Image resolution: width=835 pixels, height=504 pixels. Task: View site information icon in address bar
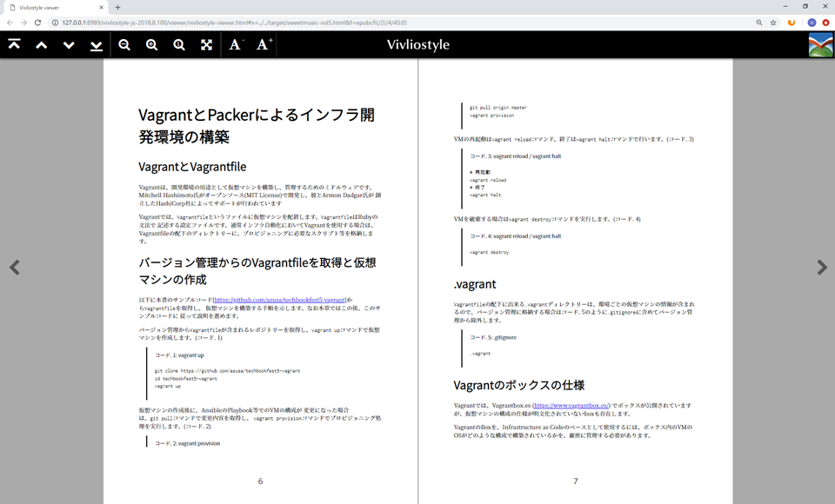55,23
